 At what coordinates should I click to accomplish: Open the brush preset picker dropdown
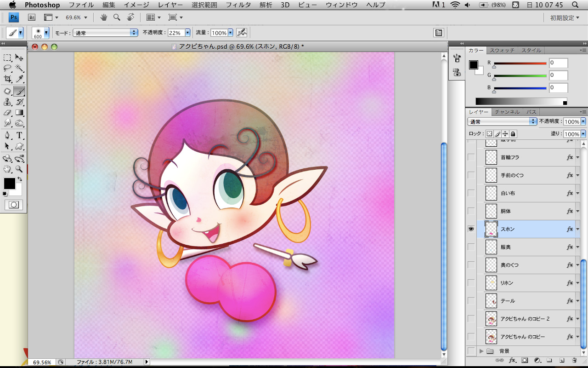point(46,33)
